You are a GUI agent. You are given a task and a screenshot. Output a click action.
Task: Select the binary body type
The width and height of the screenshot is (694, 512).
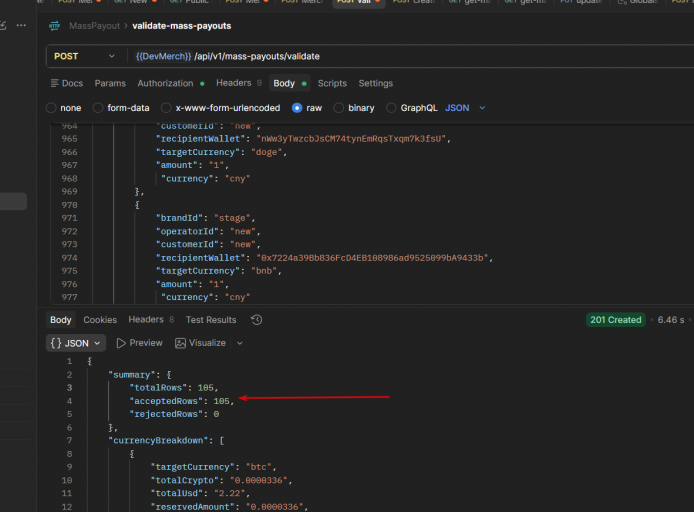(339, 108)
